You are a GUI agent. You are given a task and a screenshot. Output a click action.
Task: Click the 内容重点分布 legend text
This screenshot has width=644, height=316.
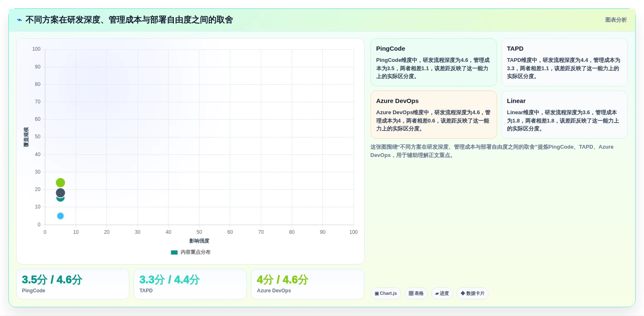tap(195, 252)
